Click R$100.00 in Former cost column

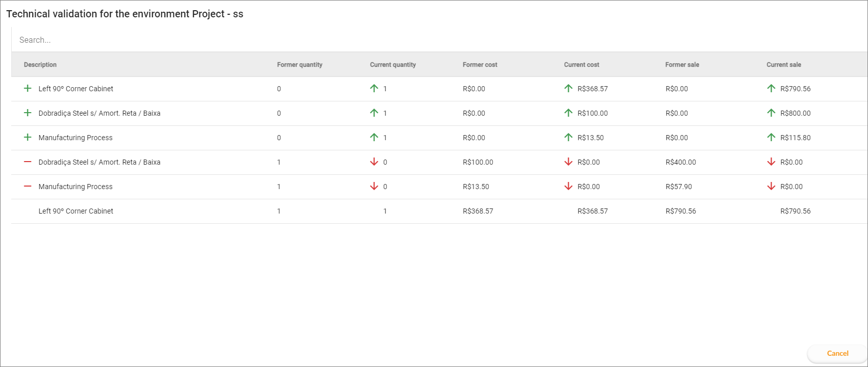tap(478, 162)
